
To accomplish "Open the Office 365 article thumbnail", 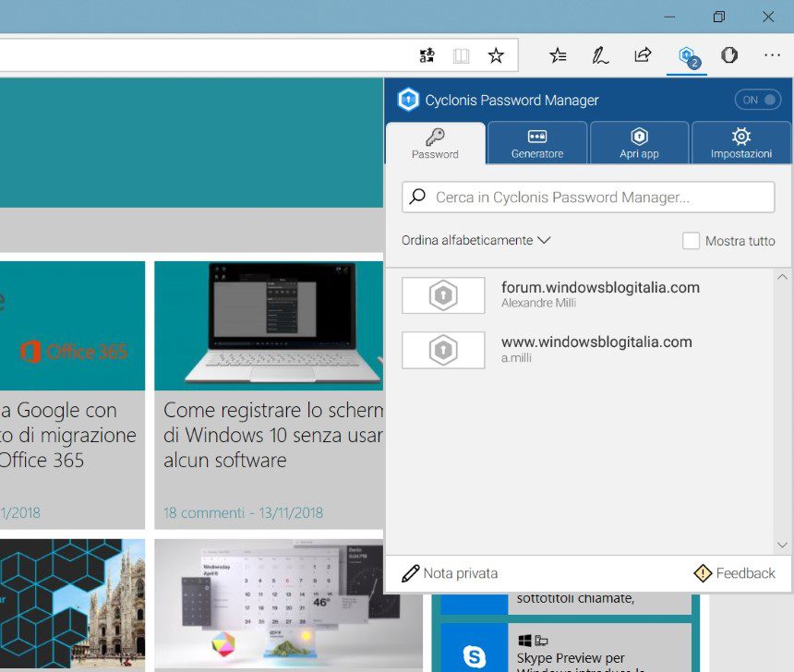I will [x=72, y=326].
